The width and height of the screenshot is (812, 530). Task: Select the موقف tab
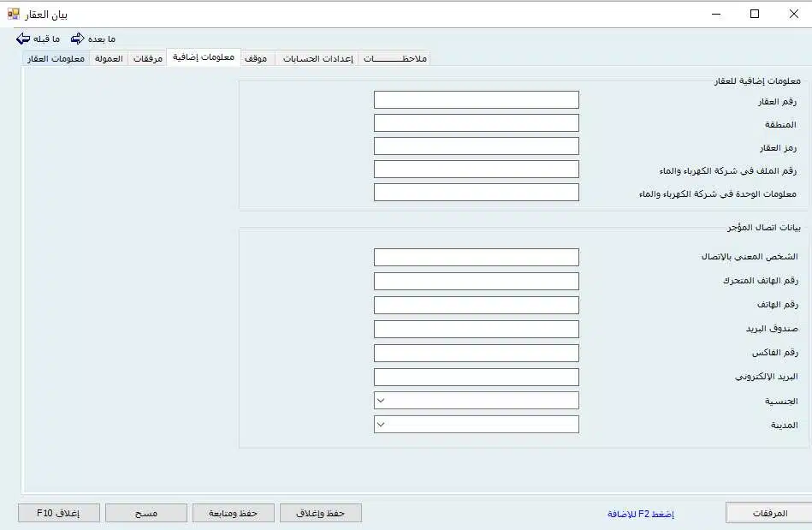coord(256,58)
